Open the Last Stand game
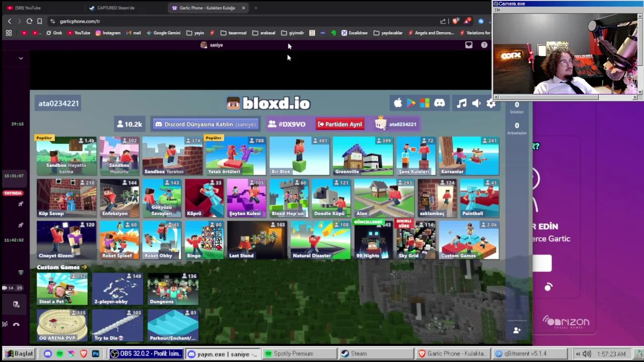644x362 pixels. click(257, 240)
